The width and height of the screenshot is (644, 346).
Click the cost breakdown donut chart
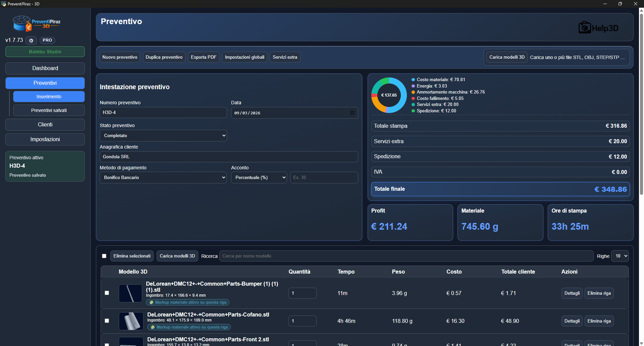389,95
